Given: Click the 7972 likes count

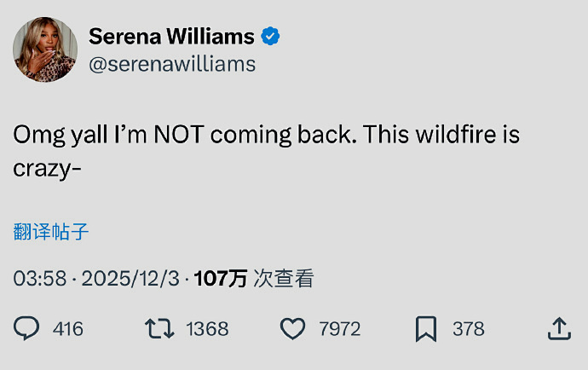Looking at the screenshot, I should (339, 329).
